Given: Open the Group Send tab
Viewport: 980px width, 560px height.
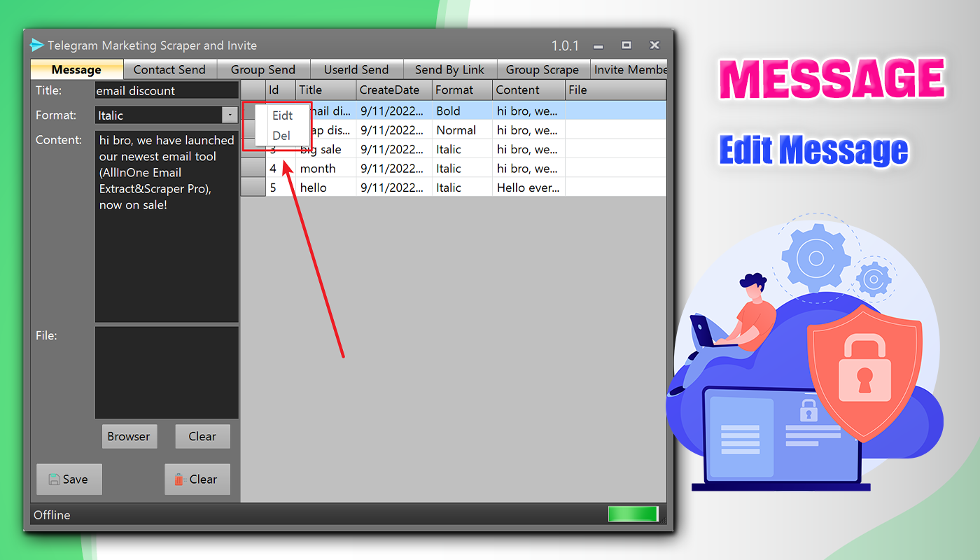Looking at the screenshot, I should tap(263, 69).
